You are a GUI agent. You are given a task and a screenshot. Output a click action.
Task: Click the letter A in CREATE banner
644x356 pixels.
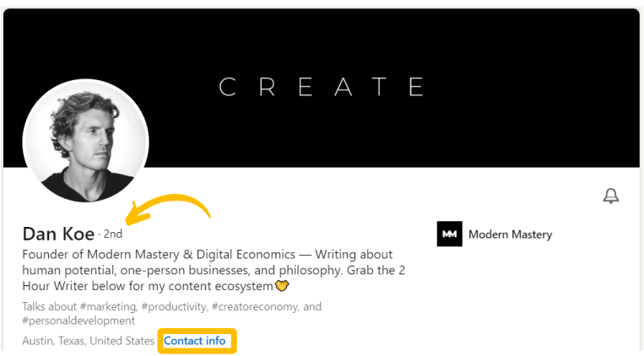pos(344,87)
